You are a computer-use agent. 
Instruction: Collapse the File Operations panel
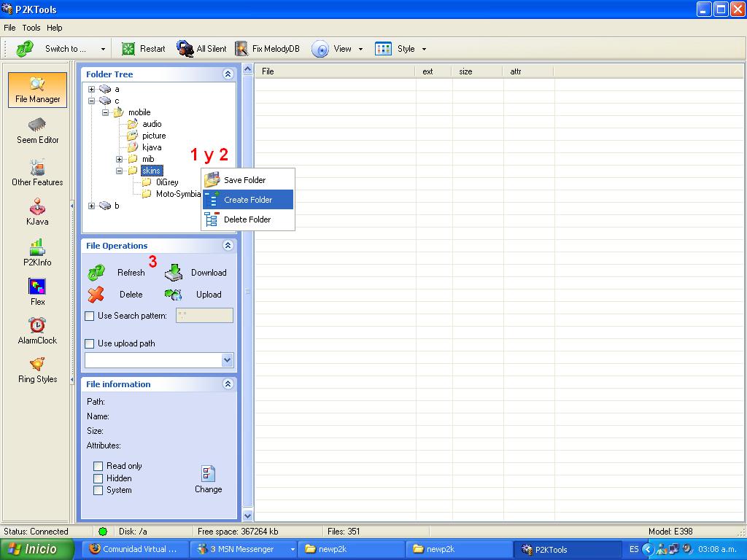coord(228,245)
